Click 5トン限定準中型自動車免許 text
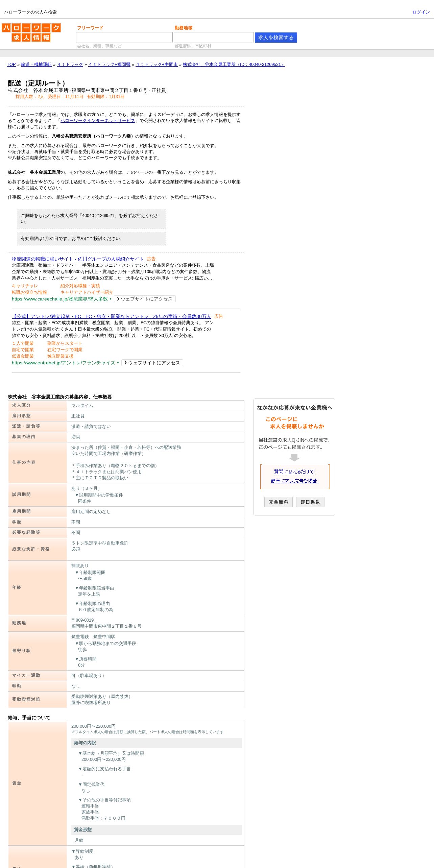The width and height of the screenshot is (434, 868). point(100,543)
